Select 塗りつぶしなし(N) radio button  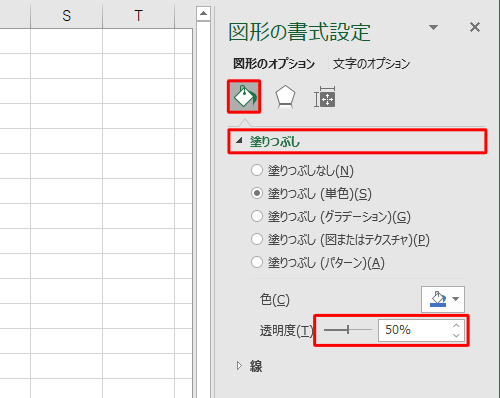click(x=257, y=170)
